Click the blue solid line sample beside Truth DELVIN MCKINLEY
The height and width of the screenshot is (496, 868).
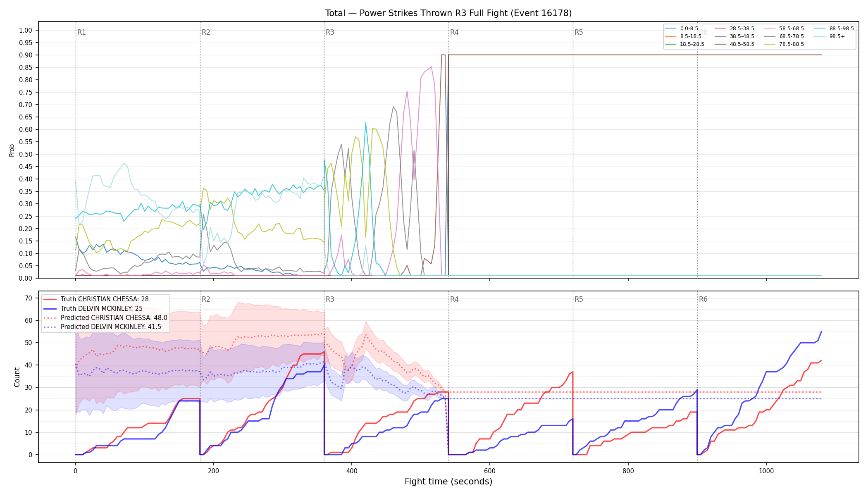point(50,309)
